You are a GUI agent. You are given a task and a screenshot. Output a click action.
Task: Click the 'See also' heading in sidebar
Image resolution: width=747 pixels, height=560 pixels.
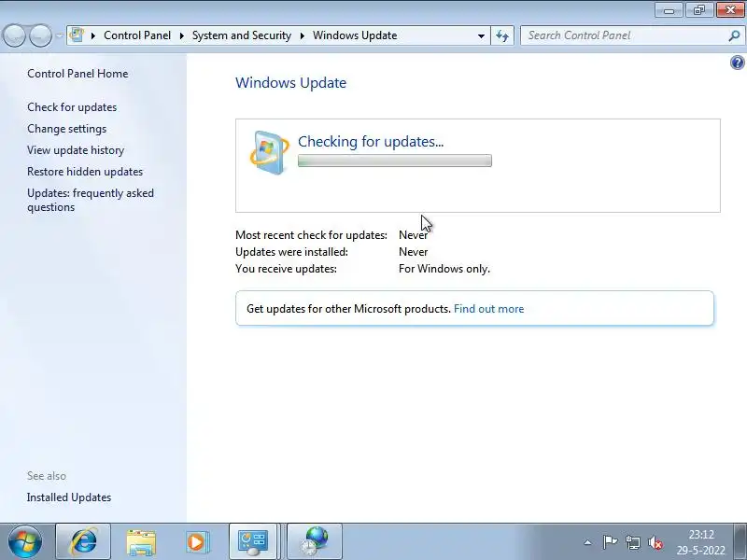click(47, 476)
